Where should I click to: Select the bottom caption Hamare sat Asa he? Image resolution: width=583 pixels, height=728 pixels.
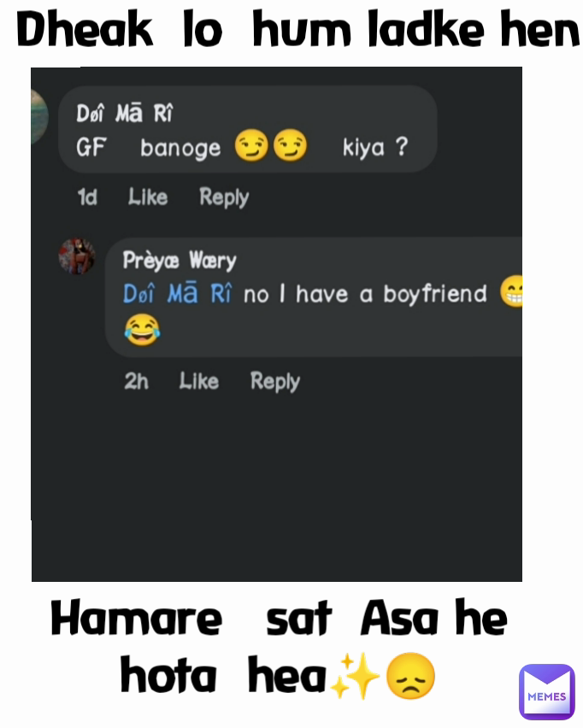(x=279, y=619)
